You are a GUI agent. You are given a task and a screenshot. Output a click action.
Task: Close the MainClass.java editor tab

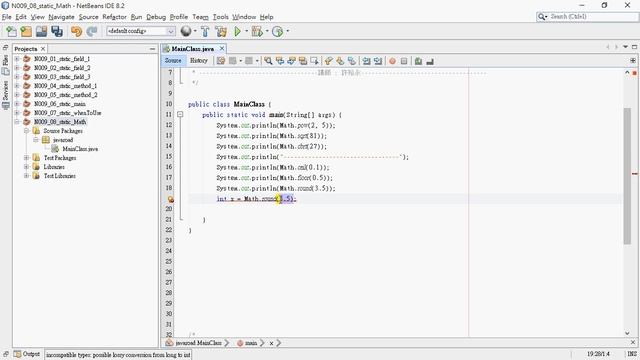[x=222, y=49]
